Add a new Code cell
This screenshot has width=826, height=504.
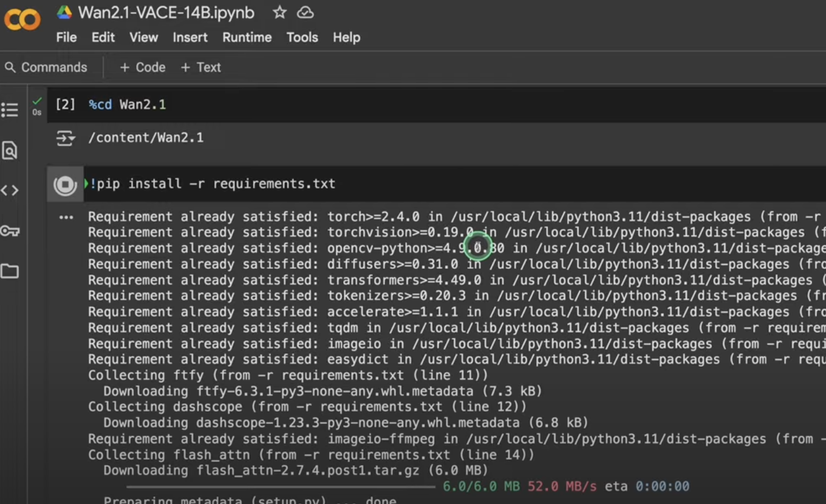coord(143,67)
